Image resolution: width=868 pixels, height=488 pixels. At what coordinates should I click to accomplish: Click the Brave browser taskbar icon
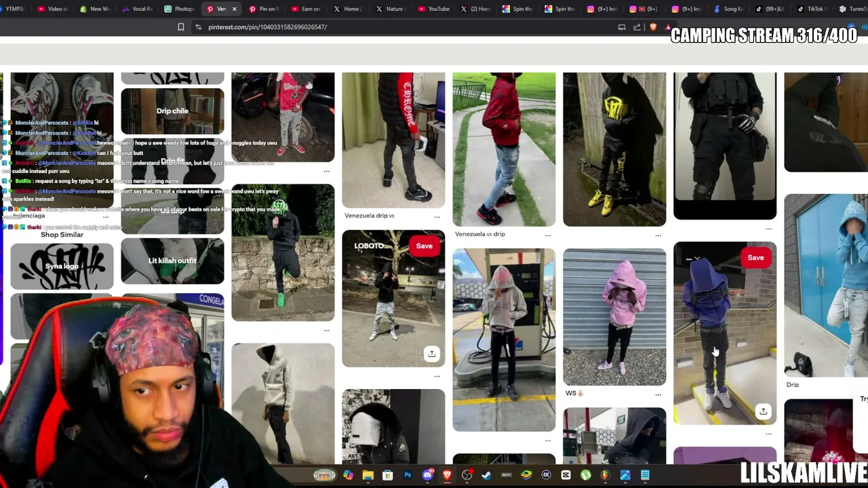(x=447, y=475)
